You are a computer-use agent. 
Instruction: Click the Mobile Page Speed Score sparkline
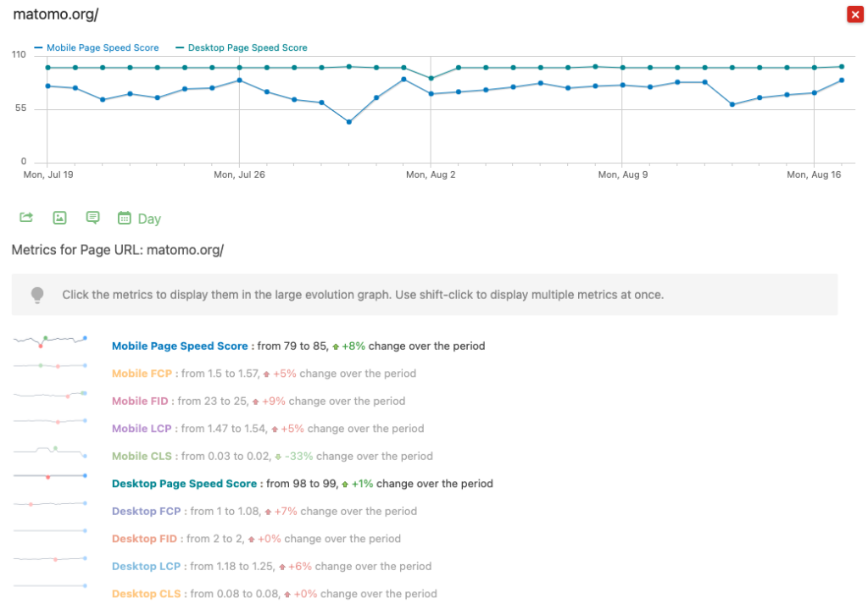click(50, 341)
